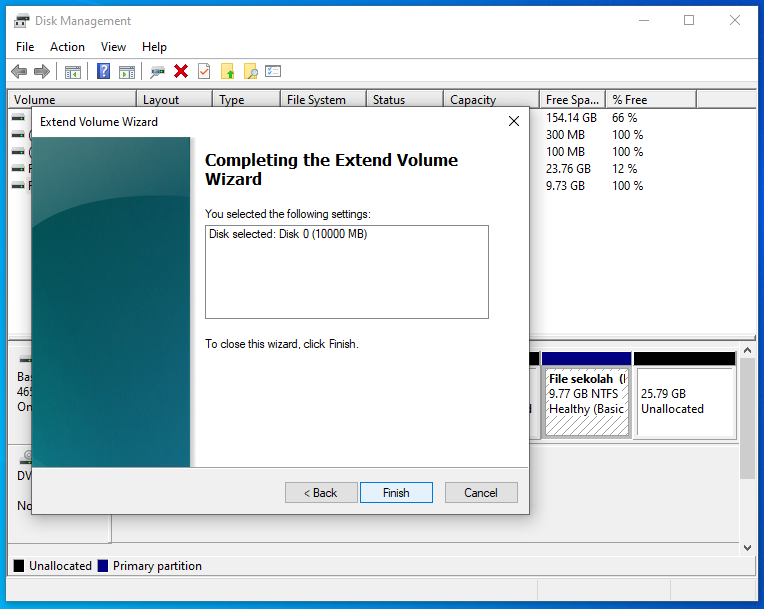Viewport: 764px width, 609px height.
Task: Click the folder with magnifier icon
Action: [x=251, y=71]
